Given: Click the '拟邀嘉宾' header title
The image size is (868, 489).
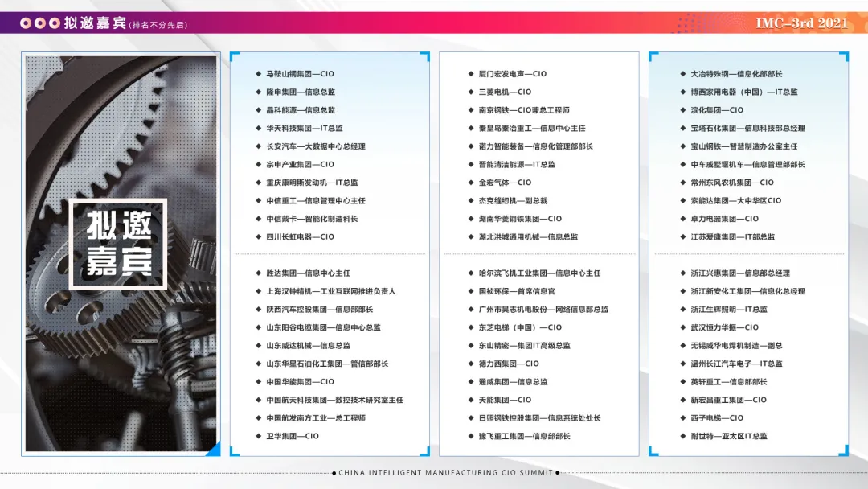Looking at the screenshot, I should [95, 23].
